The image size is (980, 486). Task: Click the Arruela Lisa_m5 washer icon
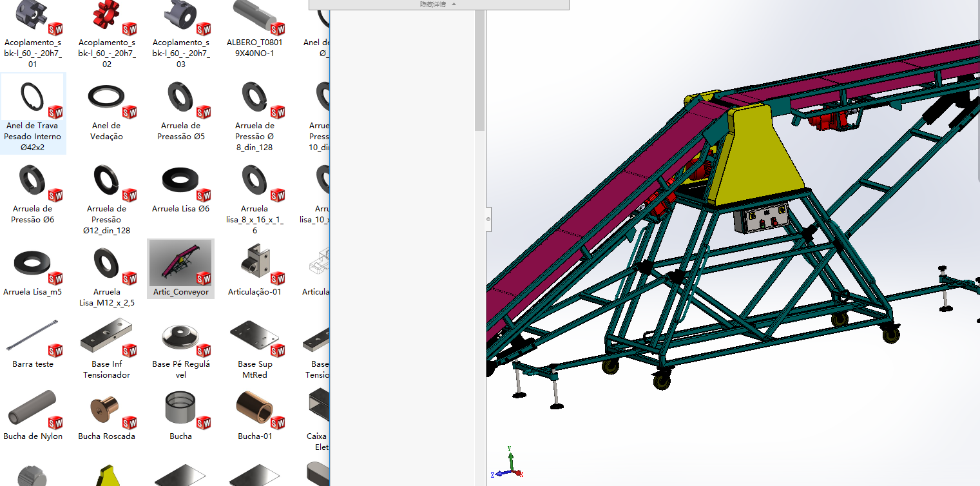[x=33, y=264]
